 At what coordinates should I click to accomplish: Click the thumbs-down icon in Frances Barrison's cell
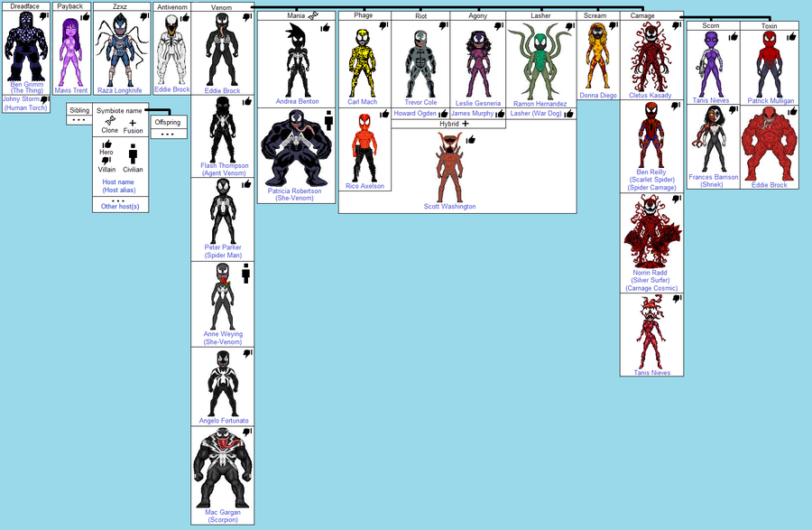click(733, 110)
